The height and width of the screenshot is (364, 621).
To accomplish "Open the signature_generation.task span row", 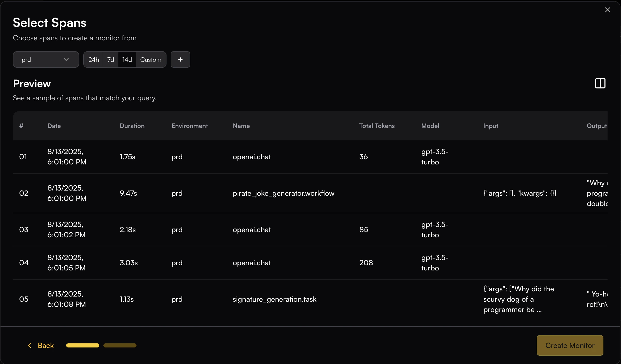I will 274,299.
